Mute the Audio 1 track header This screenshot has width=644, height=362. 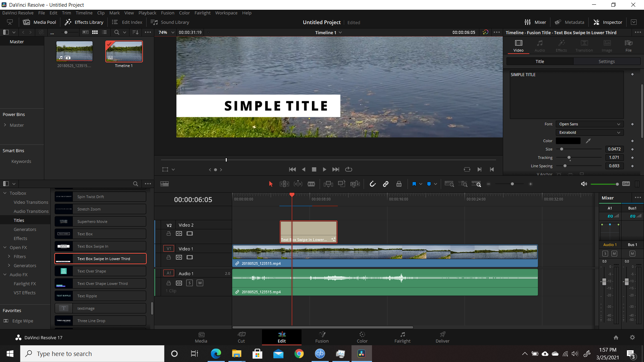pyautogui.click(x=200, y=283)
